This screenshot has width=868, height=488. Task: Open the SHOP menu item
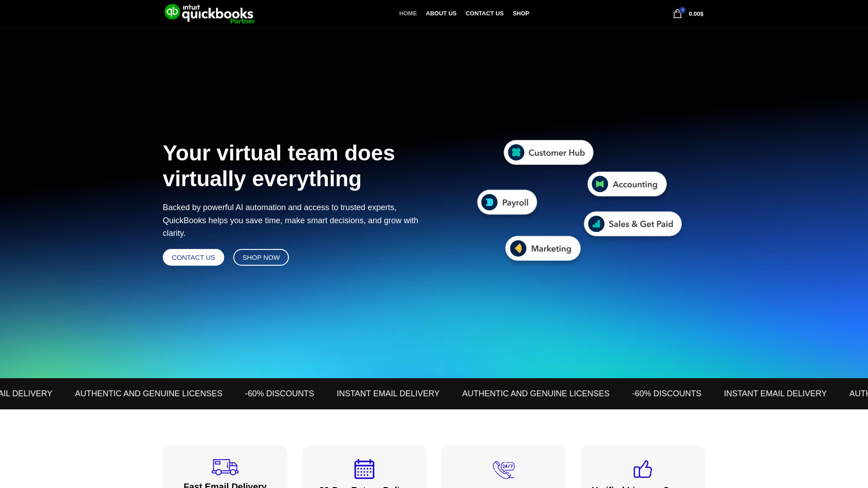pos(521,14)
